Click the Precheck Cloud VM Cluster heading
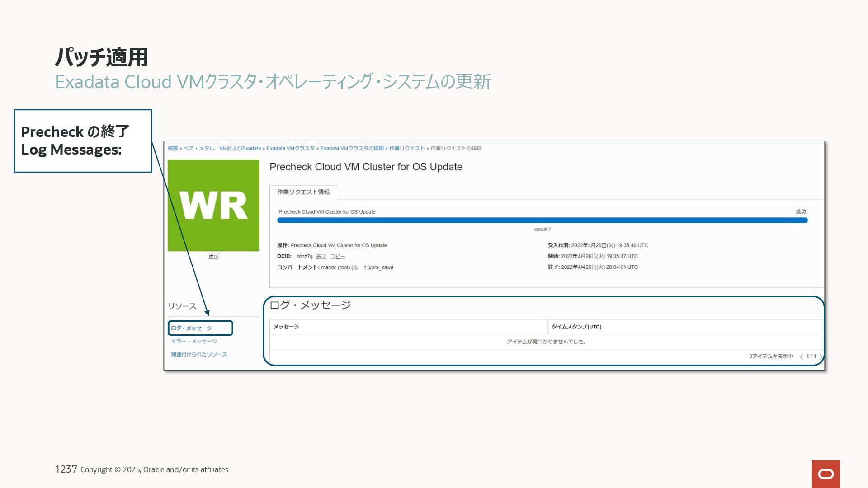The width and height of the screenshot is (868, 488). [366, 167]
